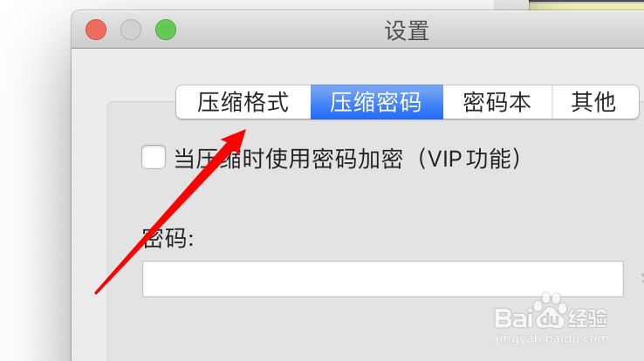The width and height of the screenshot is (644, 361).
Task: Close the 设置 window with red button
Action: pos(96,30)
